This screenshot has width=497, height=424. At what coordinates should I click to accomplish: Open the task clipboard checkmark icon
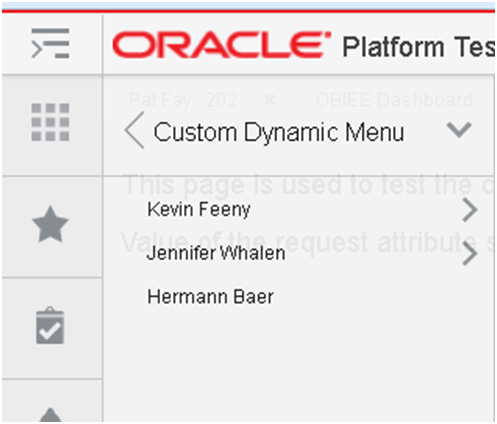click(50, 325)
